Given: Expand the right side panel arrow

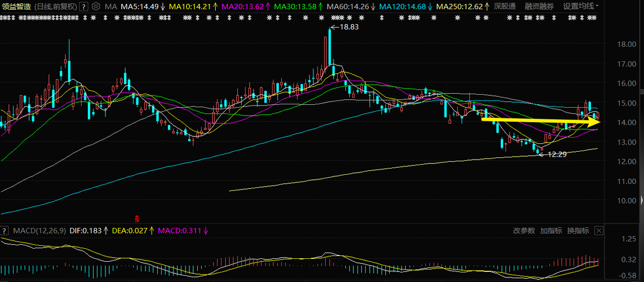Looking at the screenshot, I should pos(642,201).
